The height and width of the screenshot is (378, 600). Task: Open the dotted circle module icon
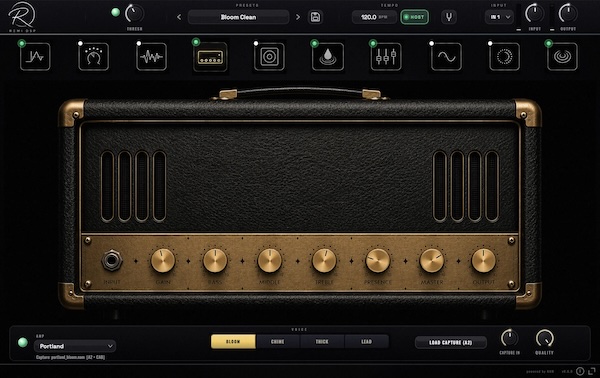pos(504,57)
